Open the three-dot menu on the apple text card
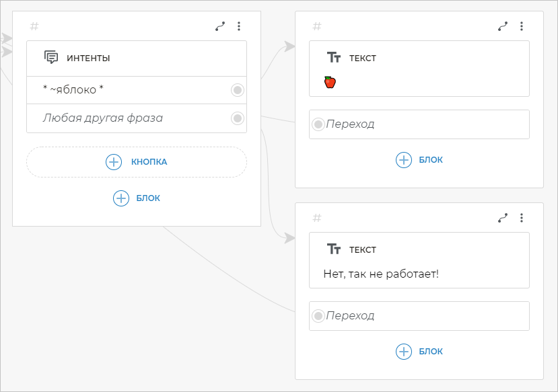The image size is (558, 392). pyautogui.click(x=521, y=26)
